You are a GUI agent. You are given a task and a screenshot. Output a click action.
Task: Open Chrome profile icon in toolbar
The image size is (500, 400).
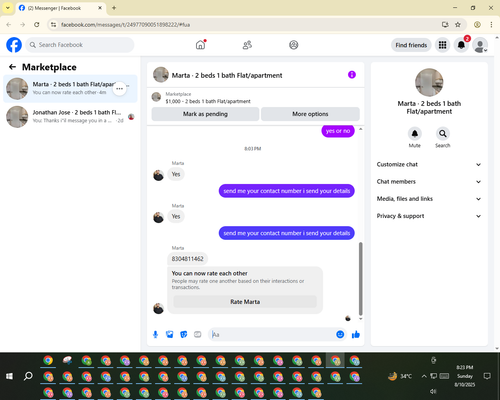coord(477,25)
